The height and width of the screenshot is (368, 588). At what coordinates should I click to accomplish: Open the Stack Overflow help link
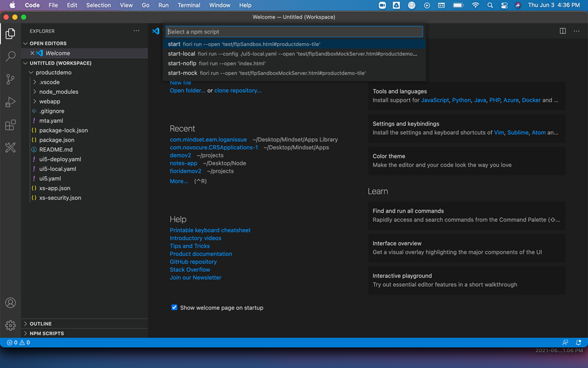pyautogui.click(x=190, y=270)
